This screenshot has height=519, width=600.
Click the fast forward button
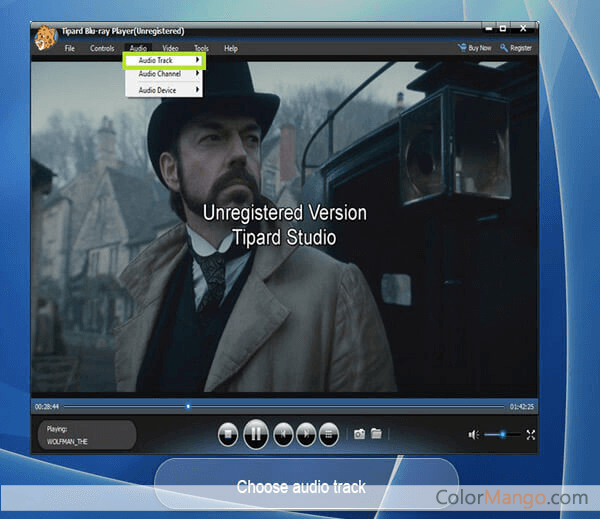tap(306, 434)
